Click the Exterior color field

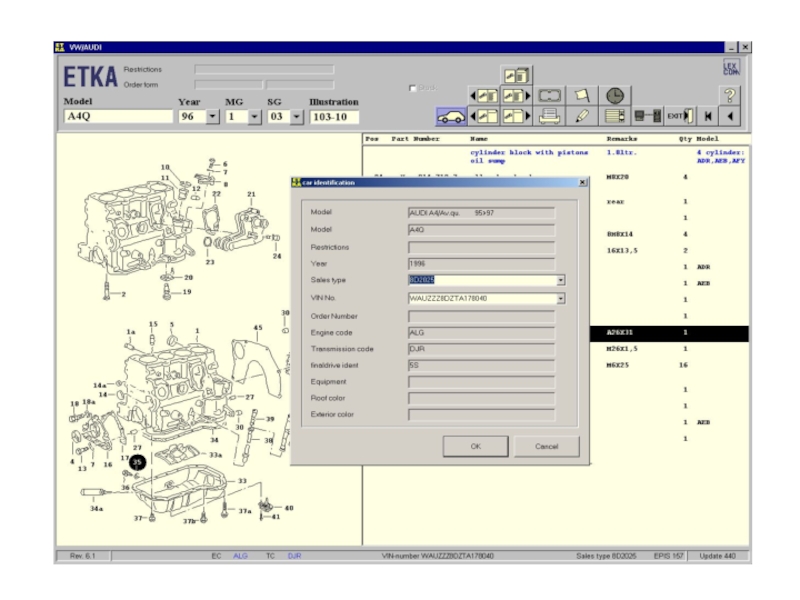tap(482, 414)
